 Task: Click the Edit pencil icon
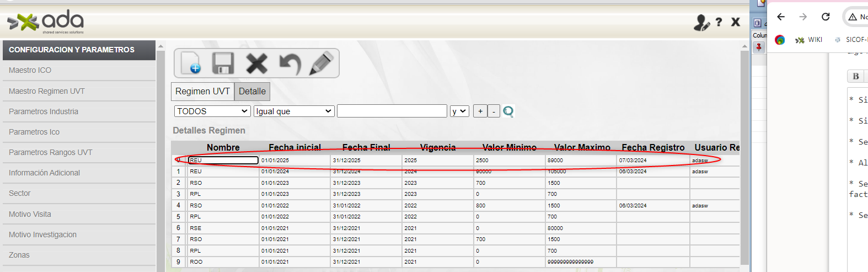coord(322,63)
